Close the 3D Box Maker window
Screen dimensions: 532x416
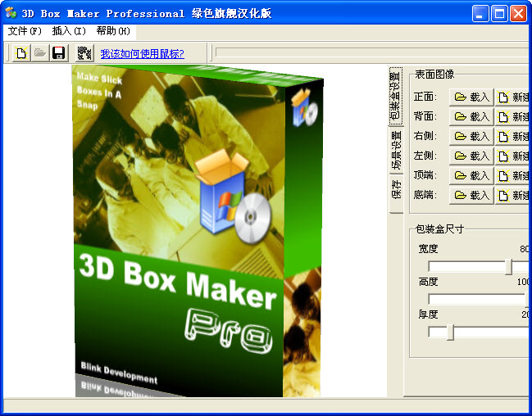518,14
